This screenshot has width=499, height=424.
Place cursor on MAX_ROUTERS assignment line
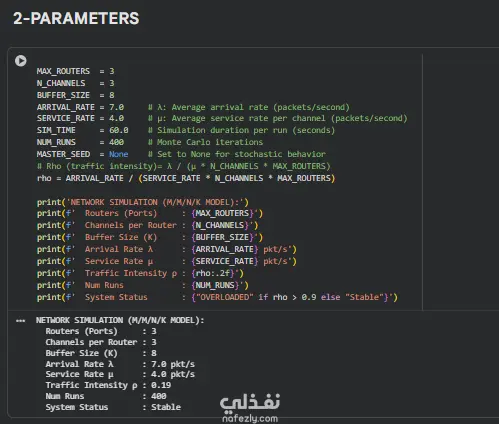[76, 71]
